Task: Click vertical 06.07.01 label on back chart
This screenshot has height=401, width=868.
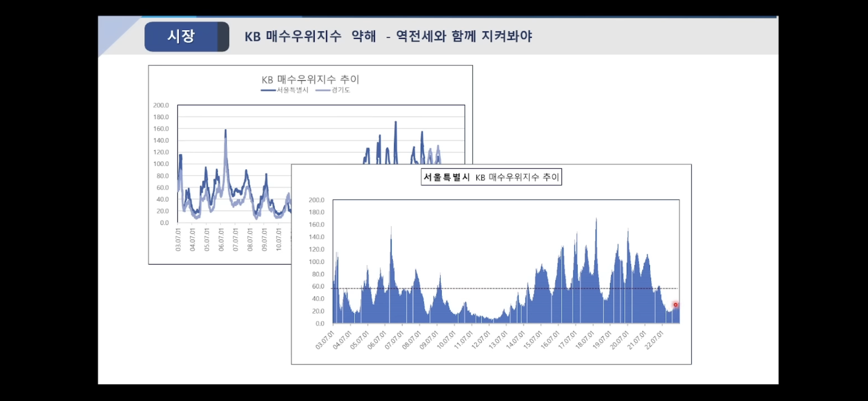Action: (x=221, y=240)
